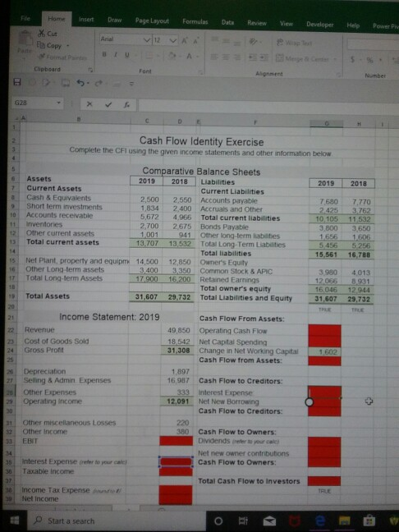
Task: Decrease font size with smaller A
Action: tap(195, 41)
